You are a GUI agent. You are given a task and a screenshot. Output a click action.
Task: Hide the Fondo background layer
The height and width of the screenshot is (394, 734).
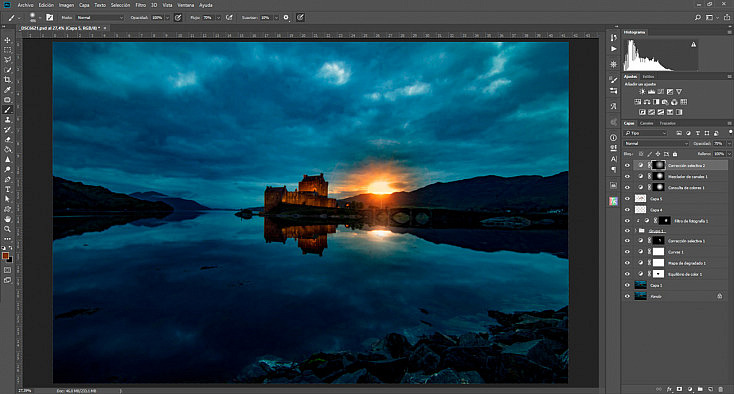click(627, 296)
